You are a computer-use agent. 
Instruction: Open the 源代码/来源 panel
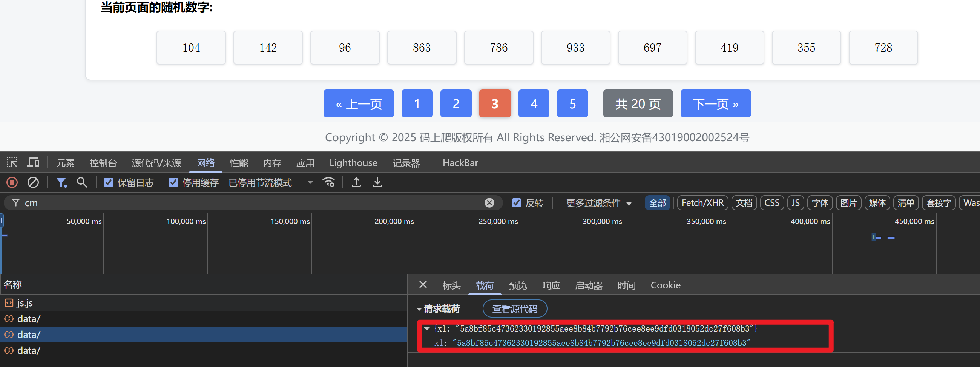click(156, 163)
